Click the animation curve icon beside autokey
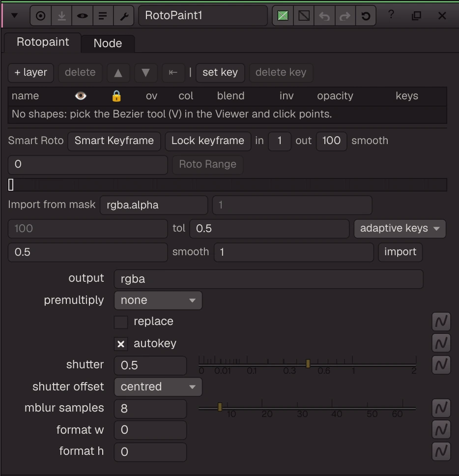459x476 pixels. pos(441,343)
